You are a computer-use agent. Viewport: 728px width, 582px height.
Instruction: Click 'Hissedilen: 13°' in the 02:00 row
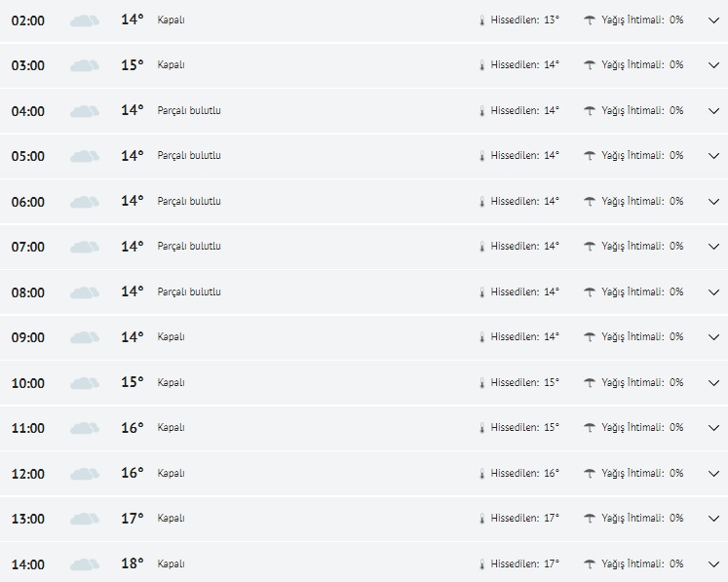tap(525, 19)
